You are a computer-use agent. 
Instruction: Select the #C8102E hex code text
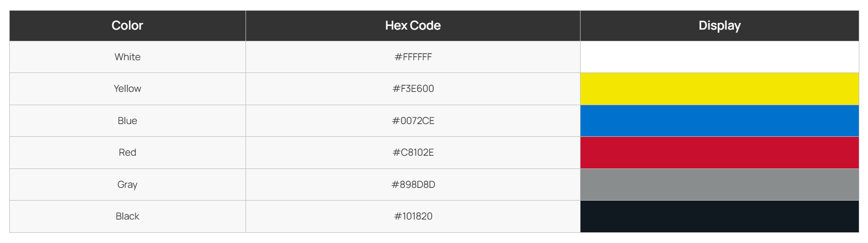(x=413, y=153)
